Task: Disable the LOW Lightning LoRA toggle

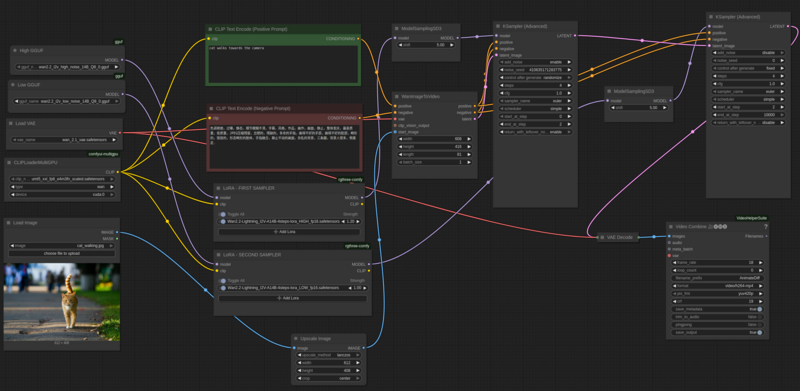Action: click(223, 288)
